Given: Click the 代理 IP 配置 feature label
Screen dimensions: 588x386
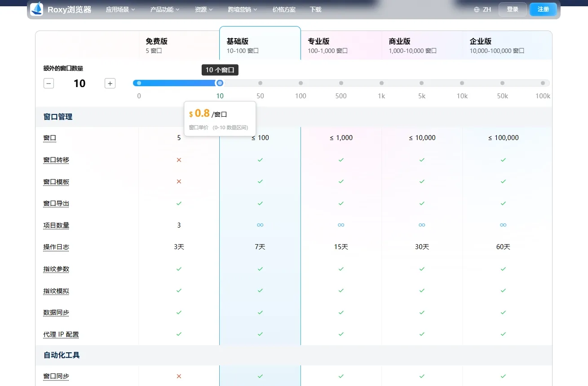Looking at the screenshot, I should [x=61, y=334].
